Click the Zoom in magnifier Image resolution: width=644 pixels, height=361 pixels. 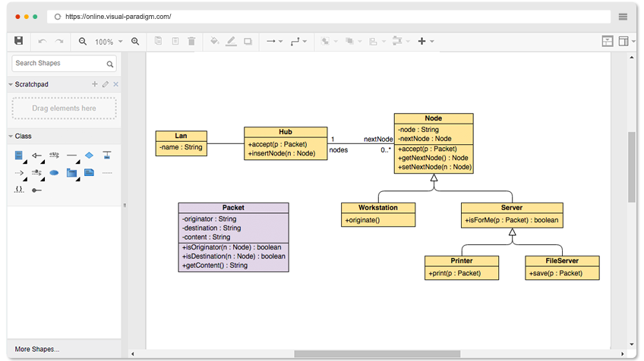[135, 42]
